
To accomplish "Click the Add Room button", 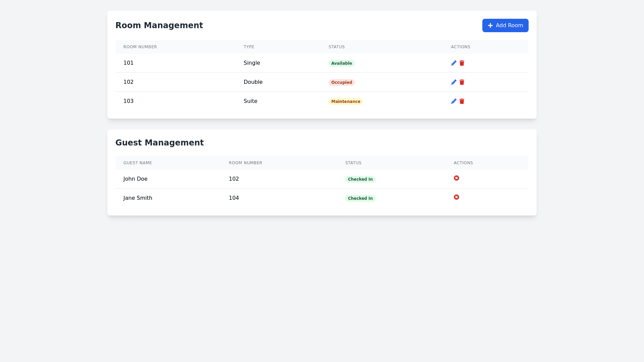I will coord(505,25).
